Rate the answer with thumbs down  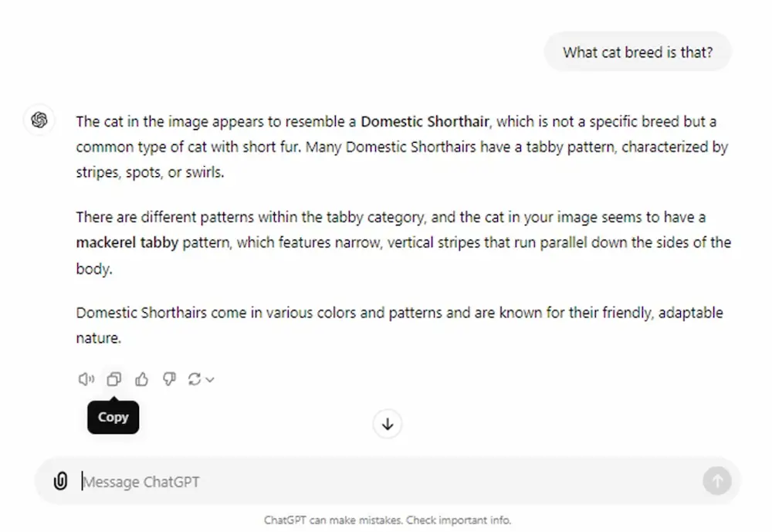tap(169, 379)
